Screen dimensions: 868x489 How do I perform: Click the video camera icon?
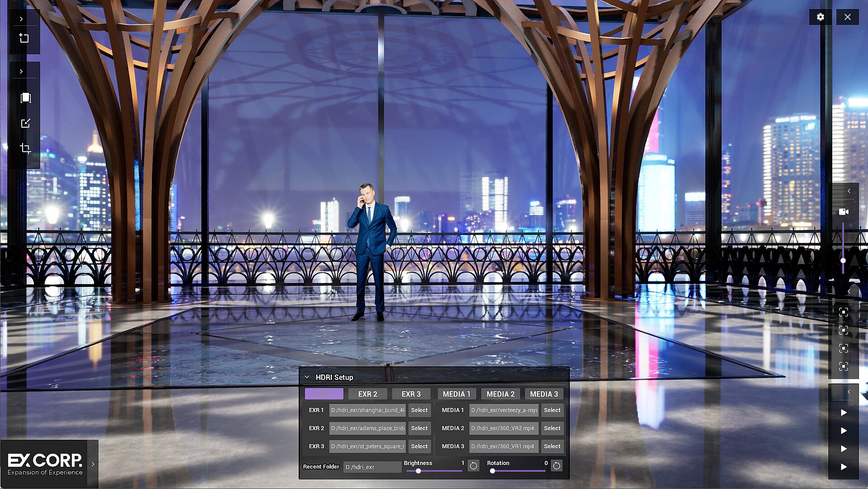[x=844, y=211]
